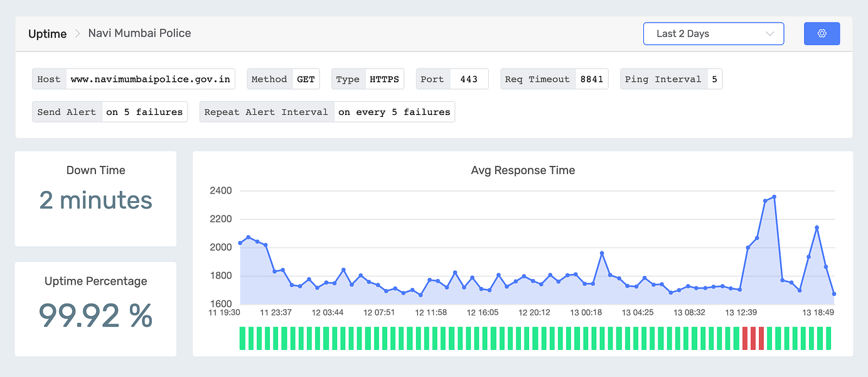Screen dimensions: 868x377
Task: Click the Port 443 value
Action: pyautogui.click(x=469, y=79)
